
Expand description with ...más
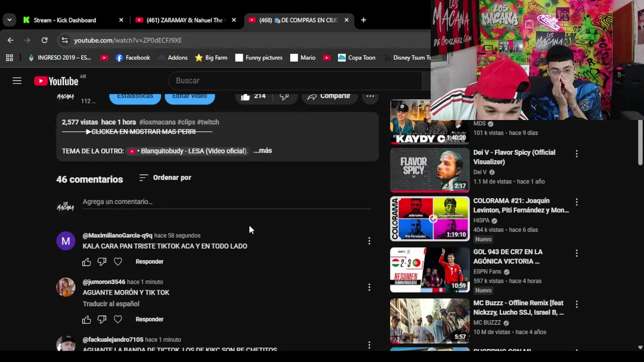[x=263, y=151]
